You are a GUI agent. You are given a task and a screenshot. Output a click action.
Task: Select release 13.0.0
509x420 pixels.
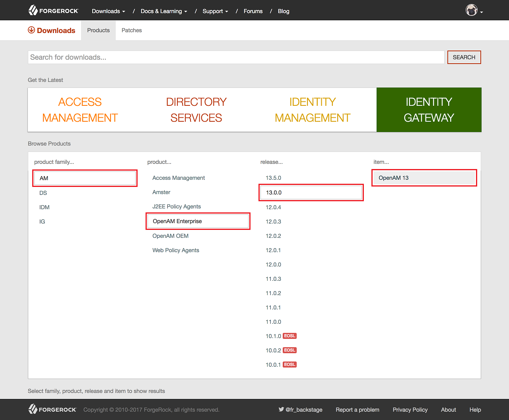click(x=311, y=192)
